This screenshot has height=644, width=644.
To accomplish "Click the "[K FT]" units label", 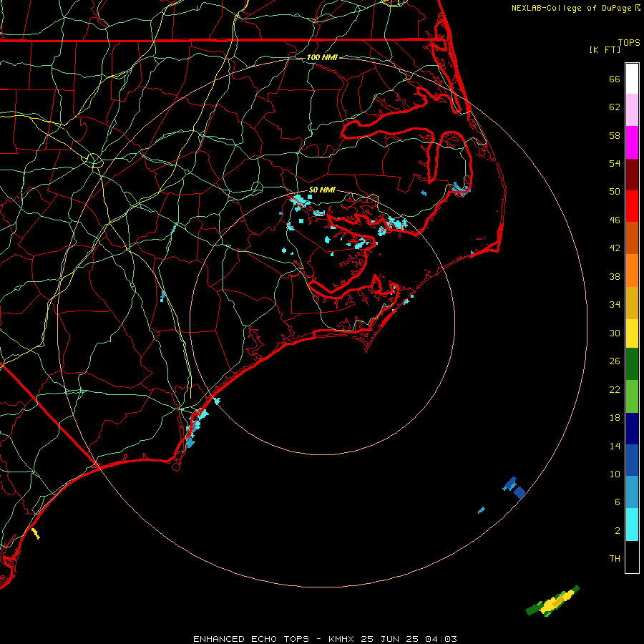I will click(605, 49).
